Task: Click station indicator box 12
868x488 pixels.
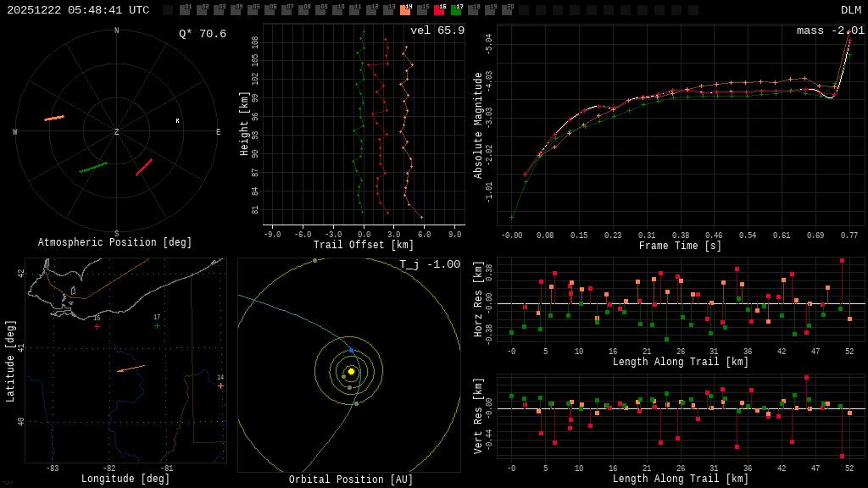Action: 371,10
